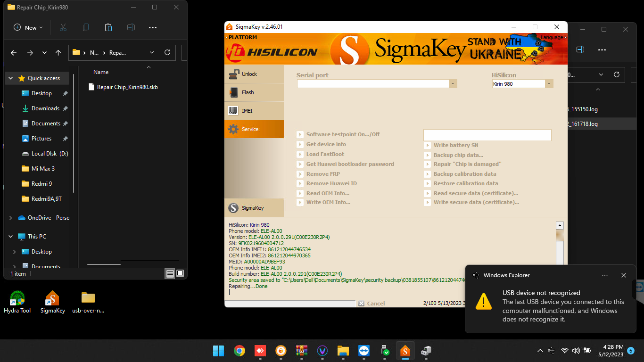Open the Language menu in SigmaKey
Screen dimensions: 644x362
pyautogui.click(x=553, y=37)
